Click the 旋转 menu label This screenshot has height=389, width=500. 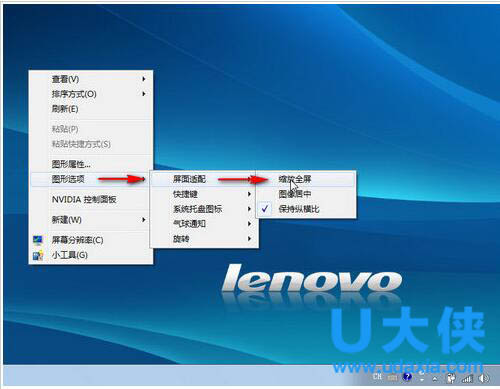click(x=181, y=239)
